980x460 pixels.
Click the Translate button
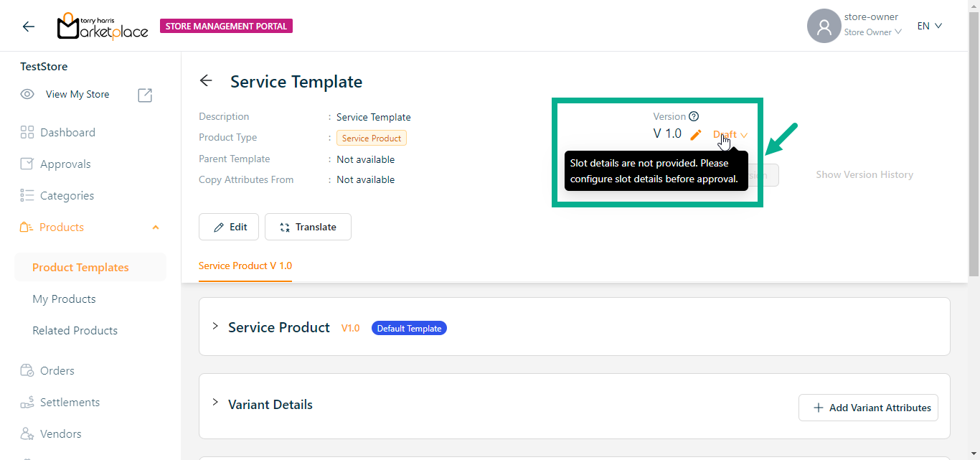[x=308, y=227]
